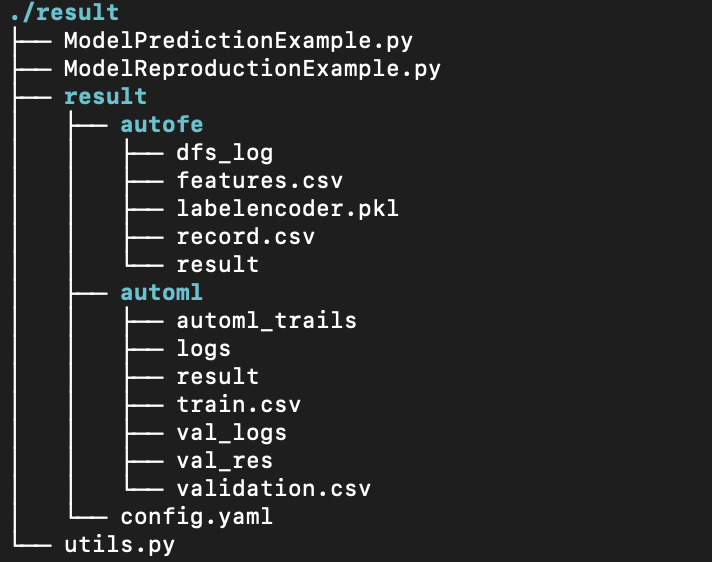Click the logs entry under automl
Image resolution: width=712 pixels, height=562 pixels.
(203, 349)
